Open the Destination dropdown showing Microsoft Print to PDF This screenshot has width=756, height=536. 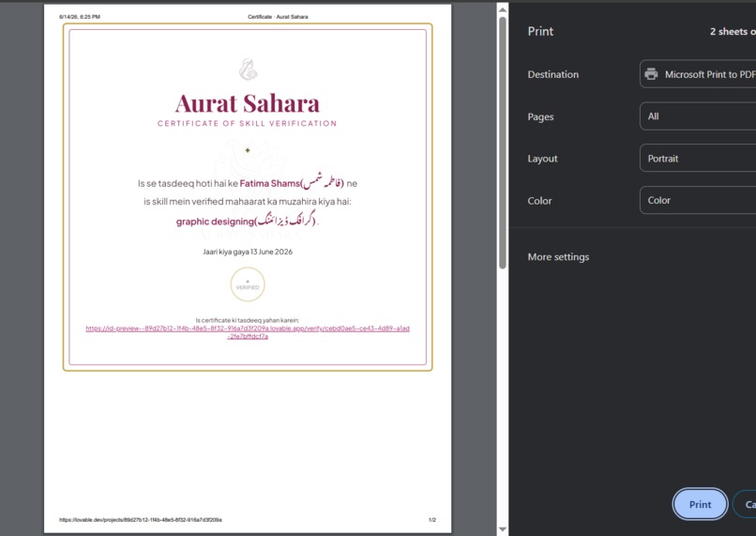698,74
